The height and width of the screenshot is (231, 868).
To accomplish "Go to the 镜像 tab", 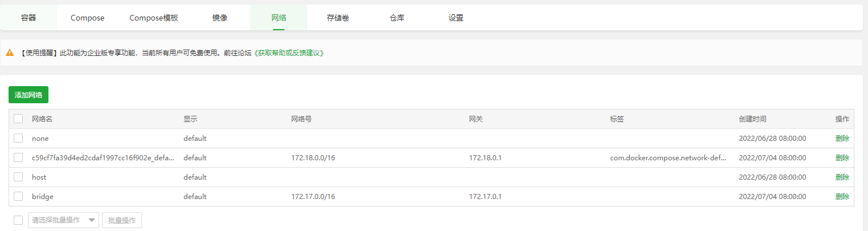I will click(x=220, y=18).
